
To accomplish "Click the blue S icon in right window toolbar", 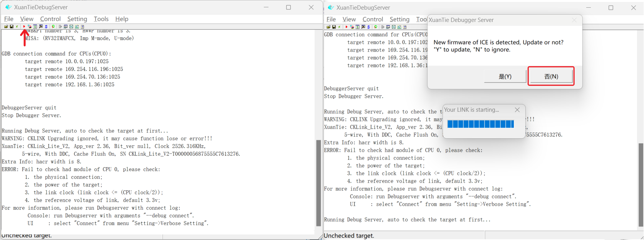I will click(x=369, y=27).
